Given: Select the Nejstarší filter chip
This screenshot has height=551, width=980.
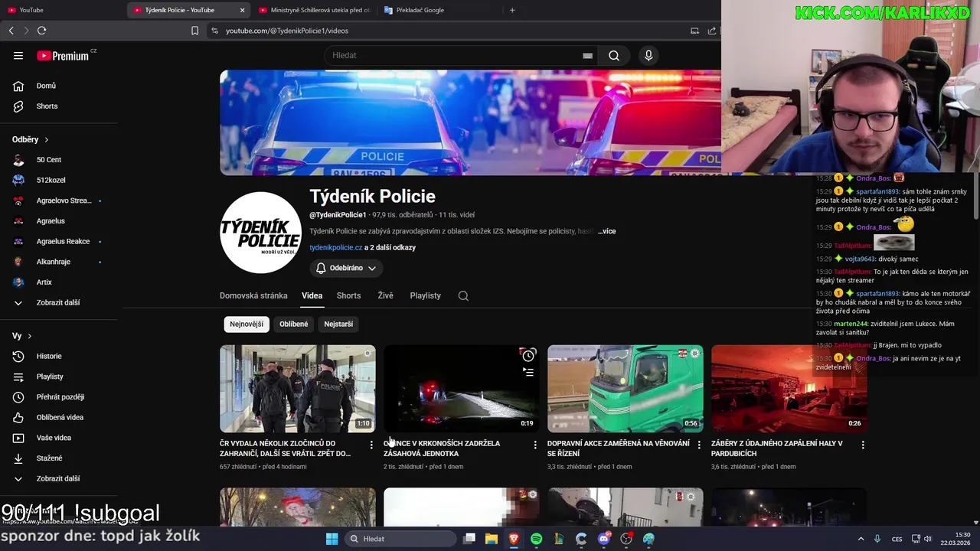Looking at the screenshot, I should coord(338,324).
